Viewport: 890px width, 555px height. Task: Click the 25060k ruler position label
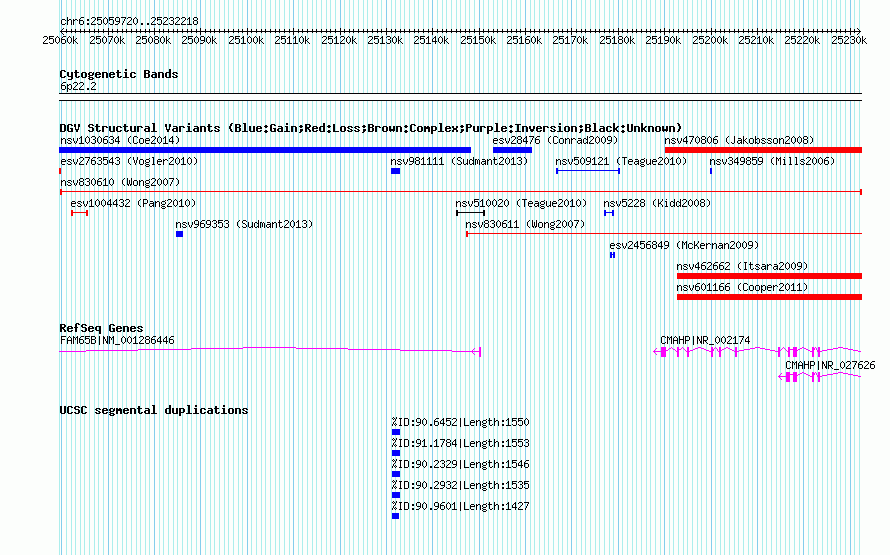point(60,40)
